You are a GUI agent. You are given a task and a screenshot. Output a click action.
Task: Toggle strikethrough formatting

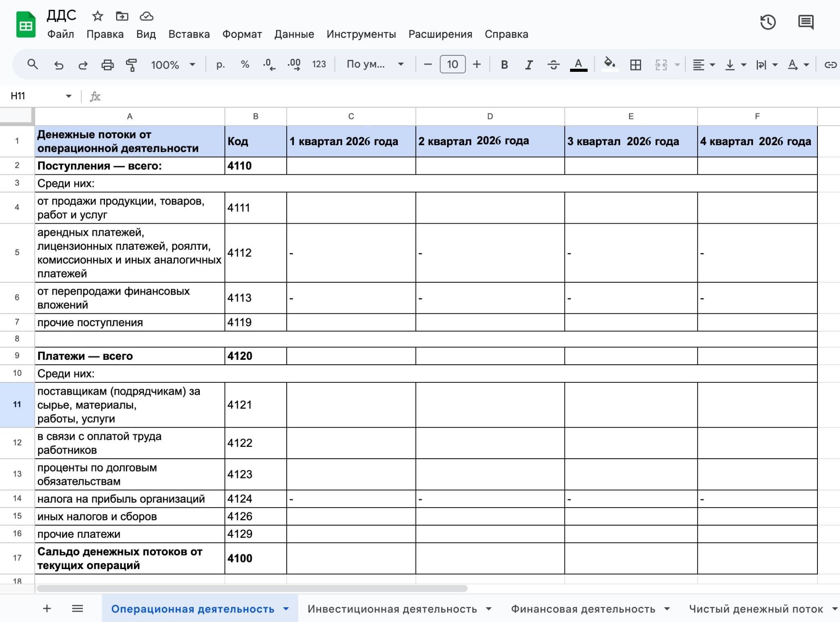[x=553, y=65]
